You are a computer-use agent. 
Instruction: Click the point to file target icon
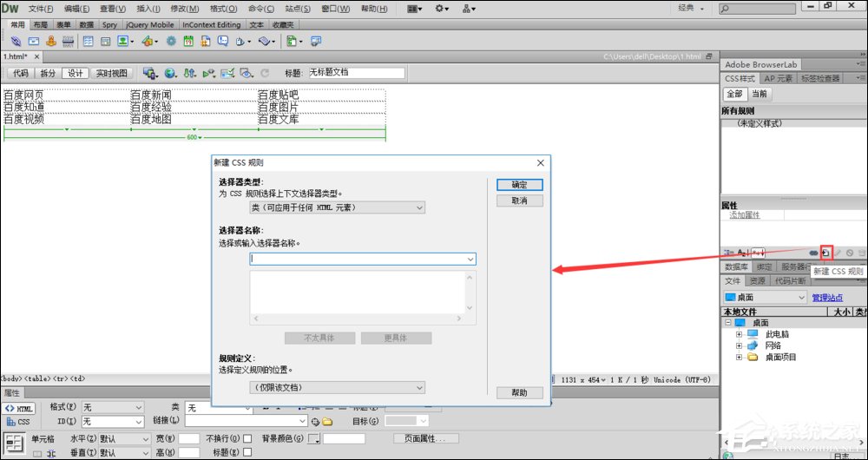pos(316,422)
